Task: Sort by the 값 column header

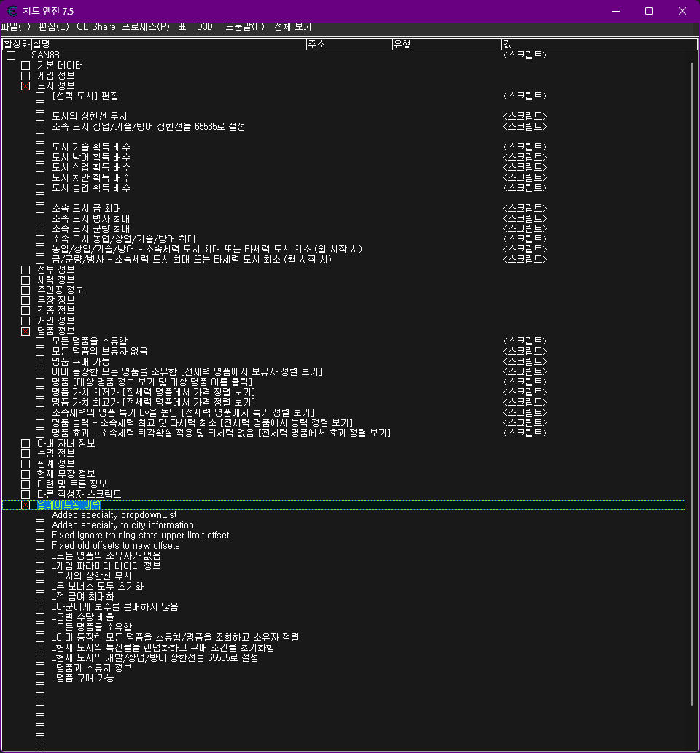Action: click(599, 45)
